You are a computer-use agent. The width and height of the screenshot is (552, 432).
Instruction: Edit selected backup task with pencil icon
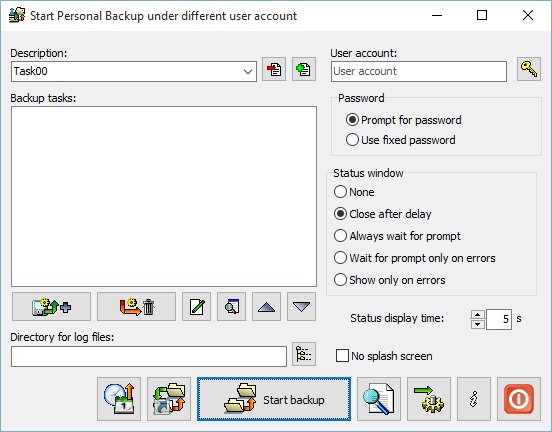point(196,307)
